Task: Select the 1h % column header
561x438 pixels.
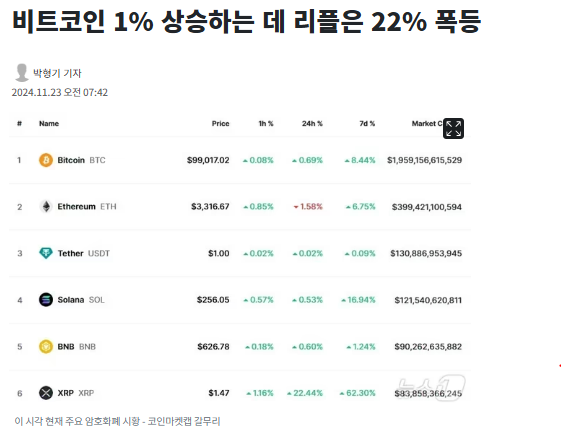Action: (266, 123)
